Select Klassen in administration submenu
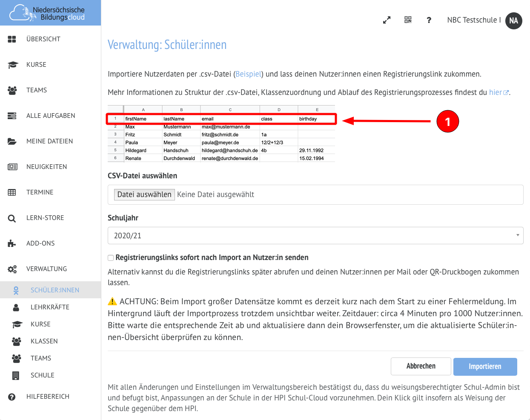 coord(44,341)
